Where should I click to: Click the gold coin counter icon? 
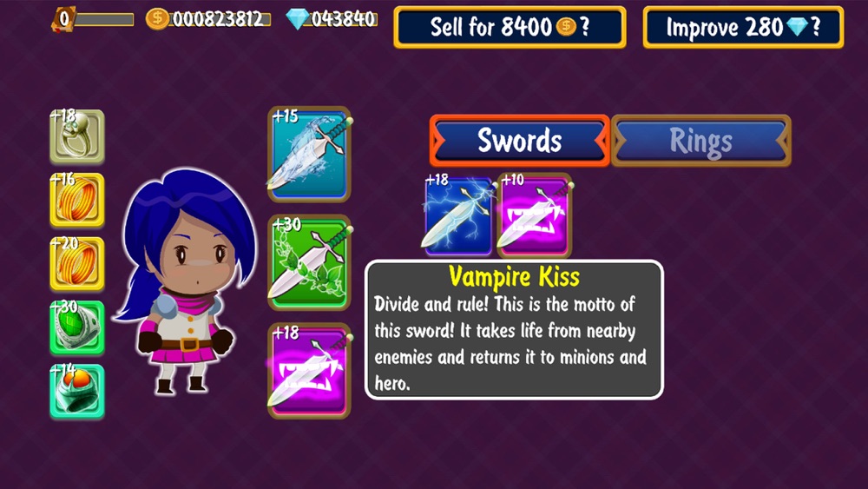pyautogui.click(x=157, y=18)
